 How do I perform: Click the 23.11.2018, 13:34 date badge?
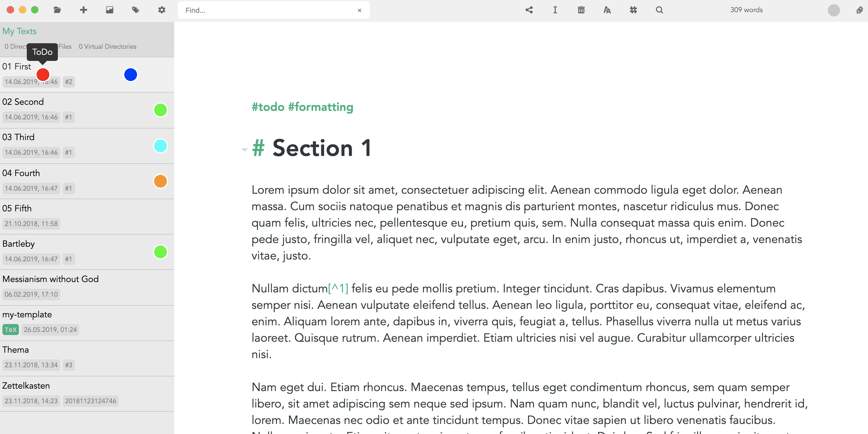point(31,365)
